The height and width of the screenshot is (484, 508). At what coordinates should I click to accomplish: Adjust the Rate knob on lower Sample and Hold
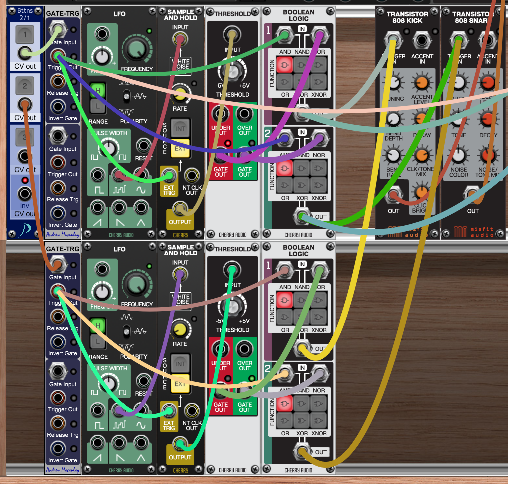(180, 329)
